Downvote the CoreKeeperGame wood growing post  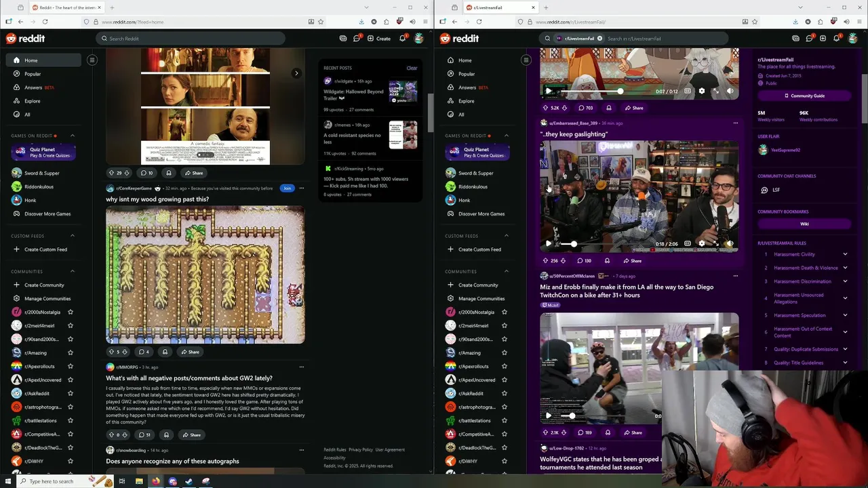click(x=126, y=352)
